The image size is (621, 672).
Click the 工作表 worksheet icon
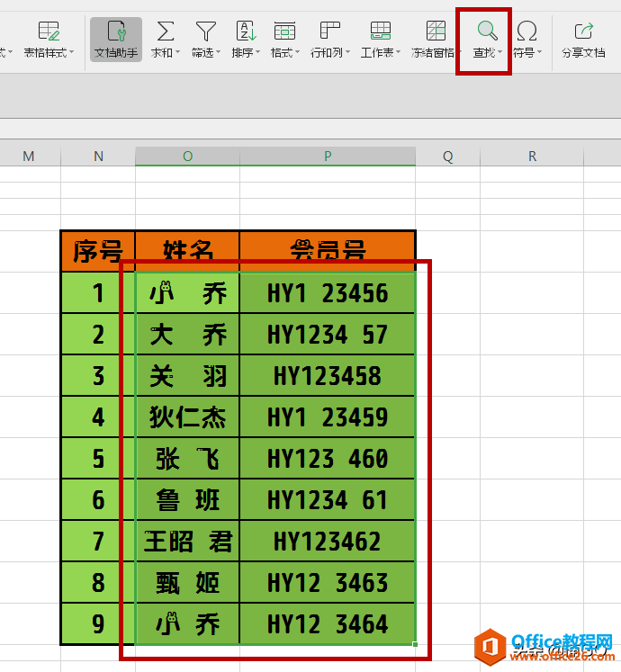click(381, 31)
